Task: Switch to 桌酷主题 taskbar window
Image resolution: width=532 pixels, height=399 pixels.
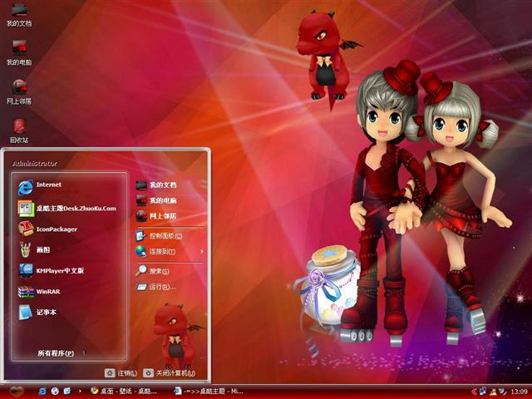Action: pos(209,392)
